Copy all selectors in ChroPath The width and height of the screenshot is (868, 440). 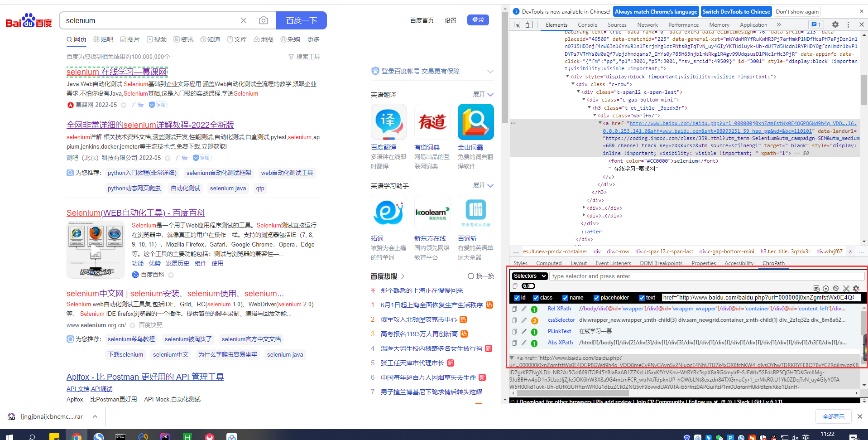pos(515,286)
